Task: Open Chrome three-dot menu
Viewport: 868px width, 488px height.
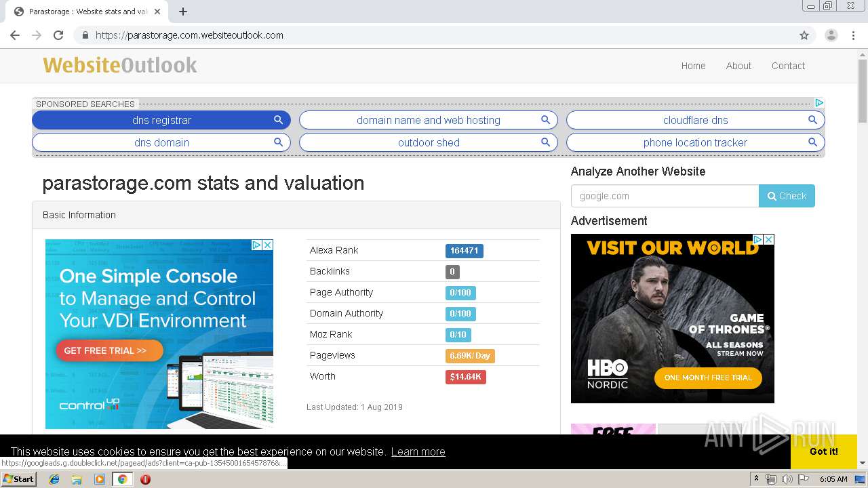Action: 854,35
